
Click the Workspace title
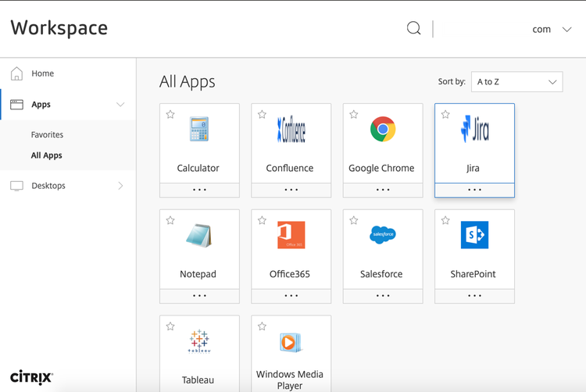(59, 28)
